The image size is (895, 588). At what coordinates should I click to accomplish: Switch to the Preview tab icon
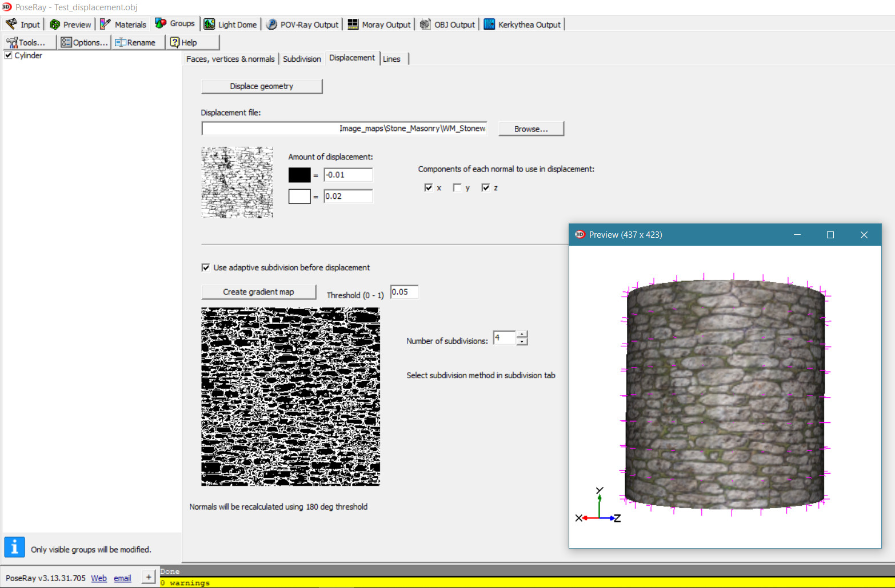[55, 24]
